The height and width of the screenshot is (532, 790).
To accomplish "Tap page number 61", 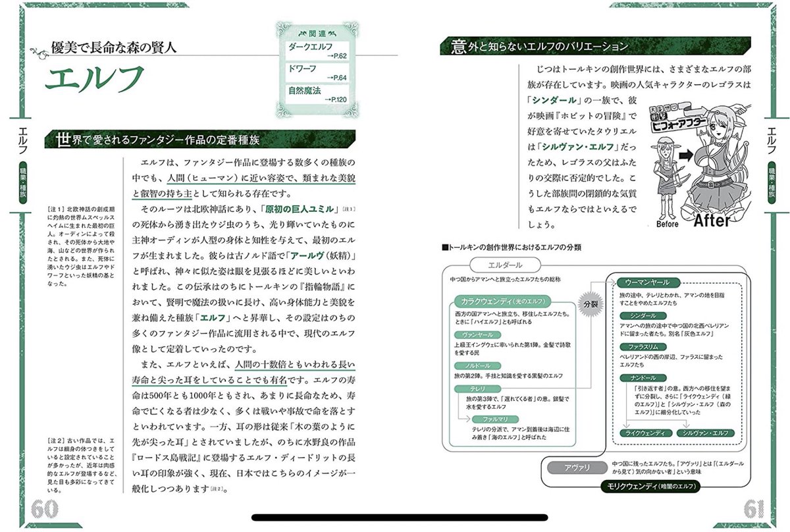I will [752, 508].
